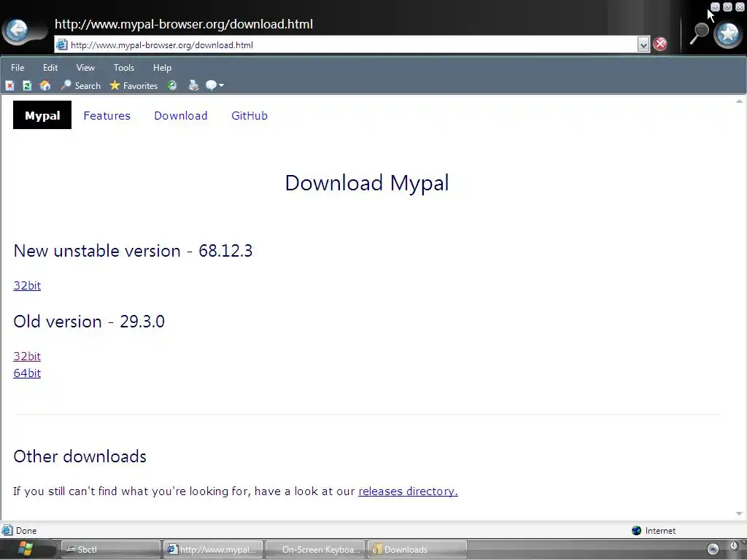Download 32bit of unstable version 68.12.3

(27, 286)
